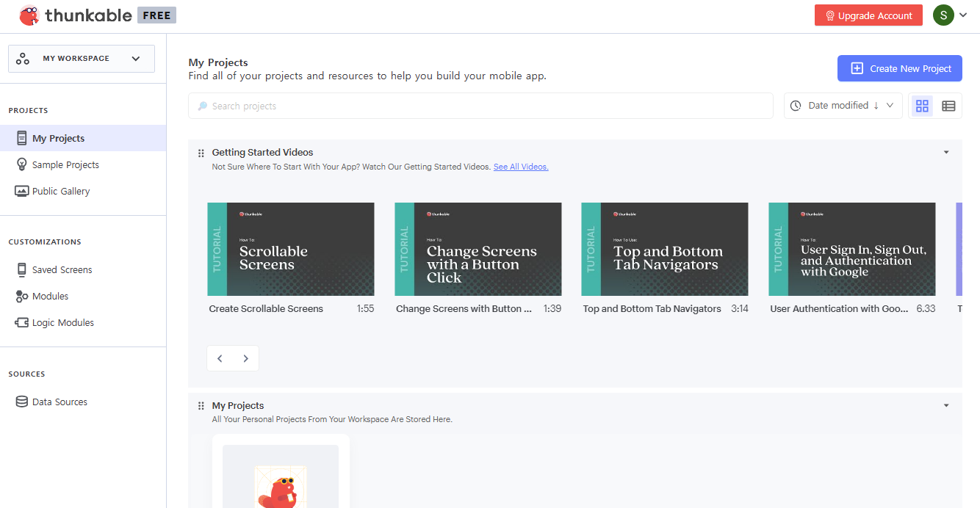Open Sample Projects
The image size is (980, 508).
[x=65, y=164]
